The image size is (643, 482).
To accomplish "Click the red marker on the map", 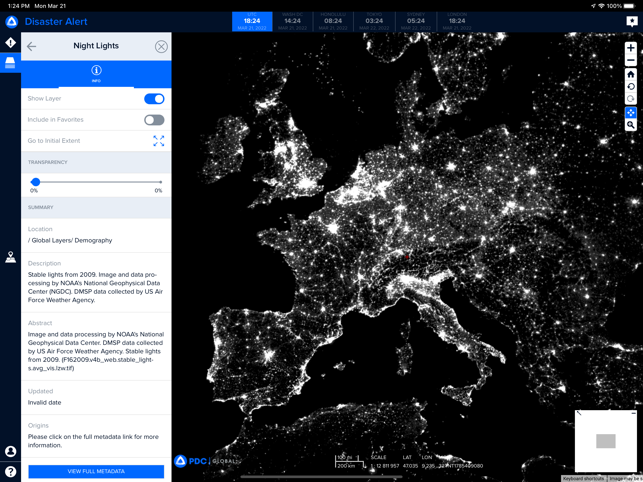I will click(x=407, y=257).
